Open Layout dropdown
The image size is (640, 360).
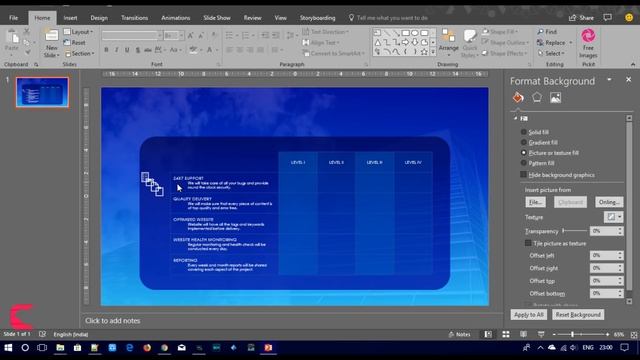point(79,31)
